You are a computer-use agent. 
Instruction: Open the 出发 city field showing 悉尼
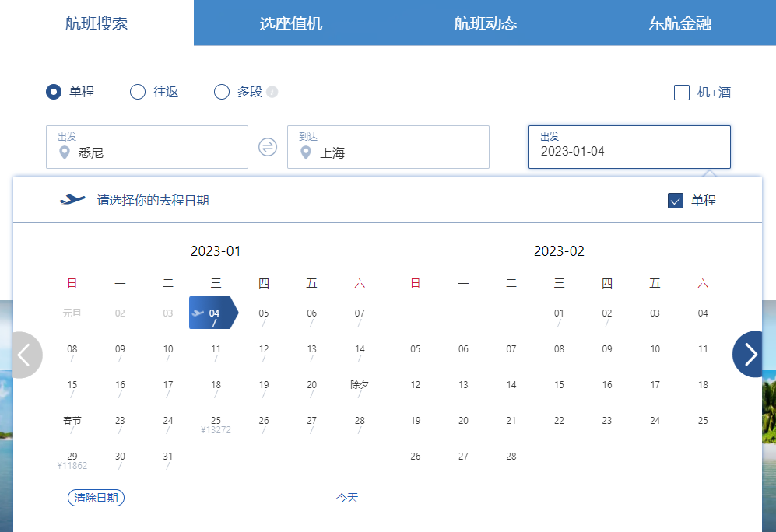pyautogui.click(x=146, y=147)
